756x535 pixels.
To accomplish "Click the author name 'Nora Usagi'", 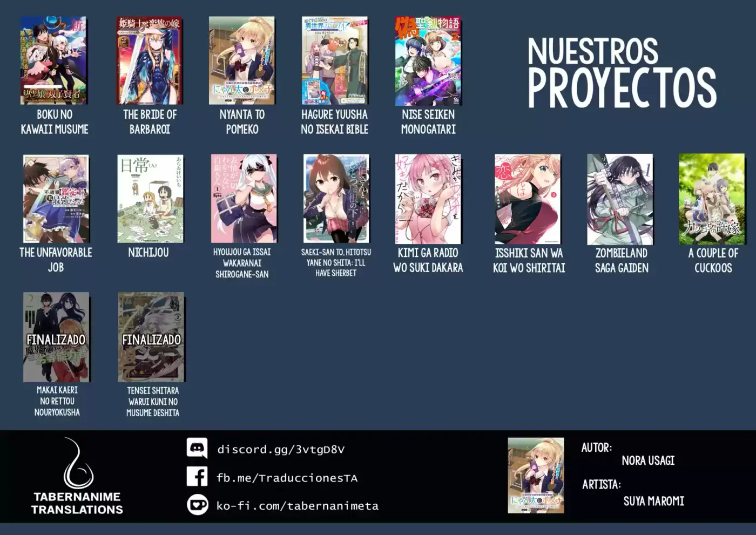I will pos(648,460).
